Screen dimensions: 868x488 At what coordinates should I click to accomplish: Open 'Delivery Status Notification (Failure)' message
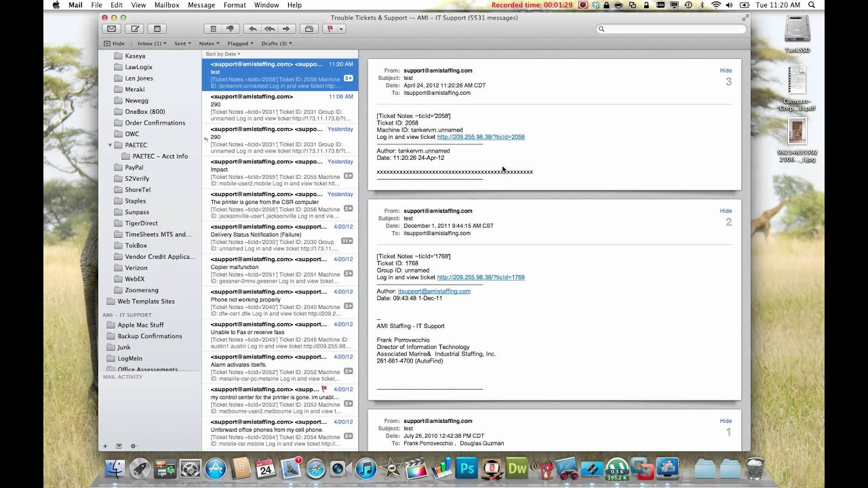coord(279,238)
